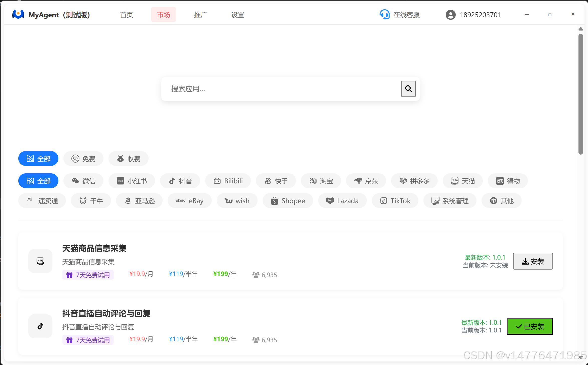This screenshot has height=365, width=588.
Task: Choose the Lazada filter chip
Action: pyautogui.click(x=342, y=201)
